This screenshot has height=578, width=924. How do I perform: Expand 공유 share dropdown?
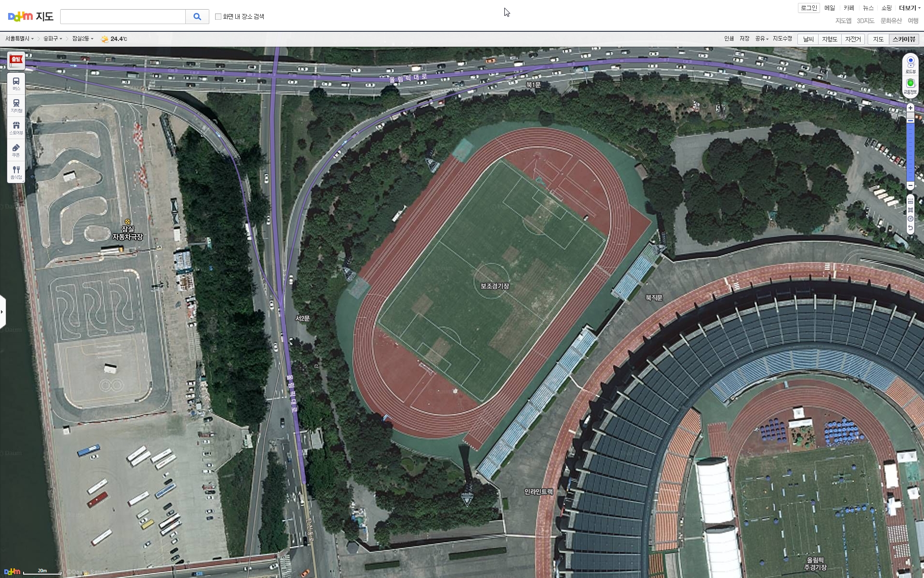coord(762,39)
